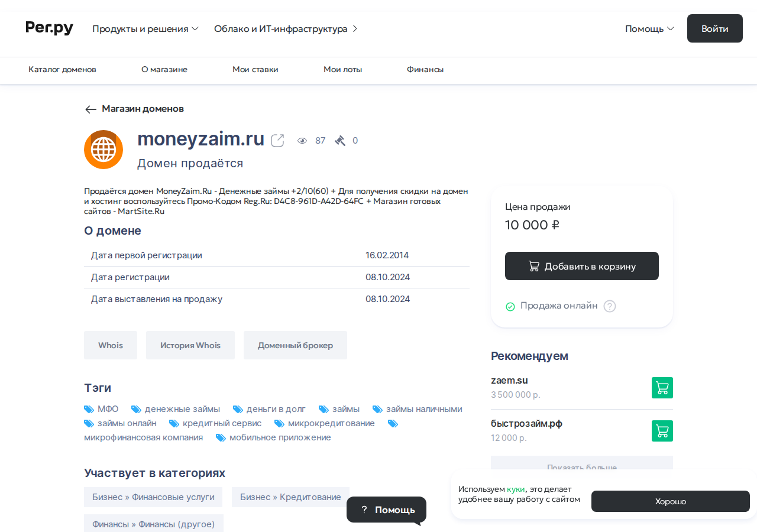Select the займы наличными tag

click(424, 409)
